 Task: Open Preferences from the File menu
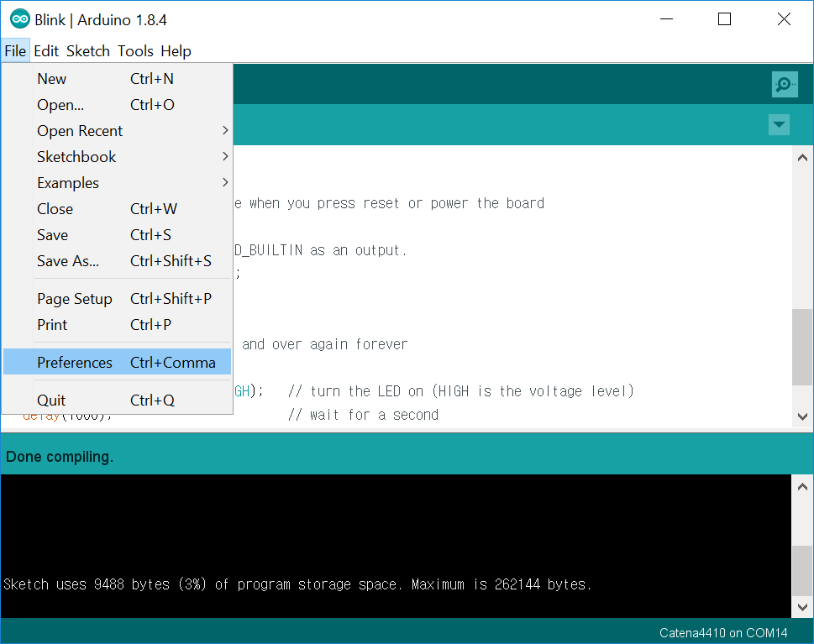click(x=117, y=362)
